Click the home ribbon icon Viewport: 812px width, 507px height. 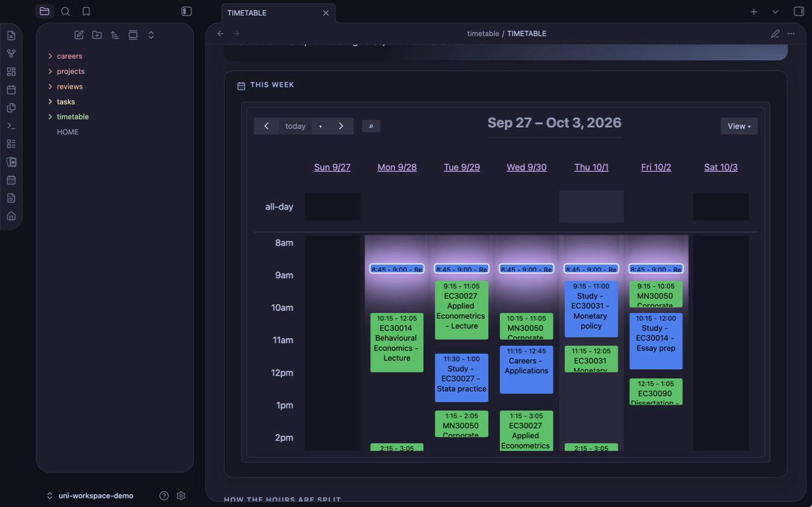11,216
